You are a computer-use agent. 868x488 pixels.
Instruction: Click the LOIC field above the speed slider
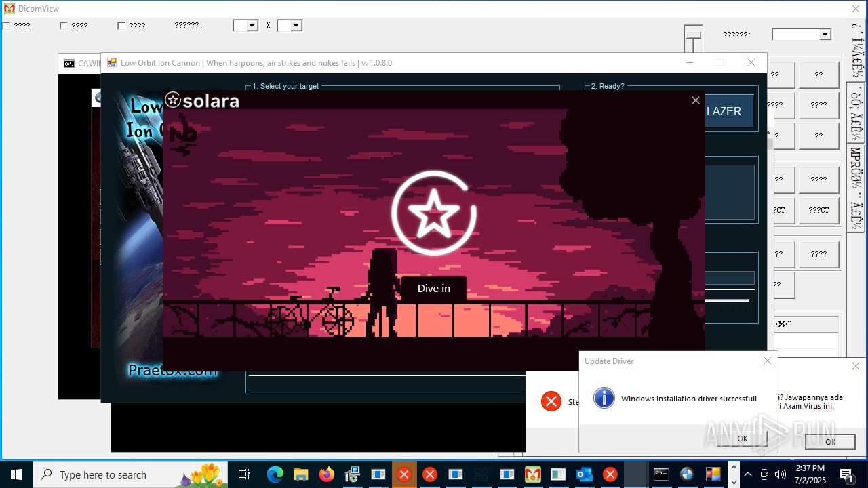click(x=730, y=278)
